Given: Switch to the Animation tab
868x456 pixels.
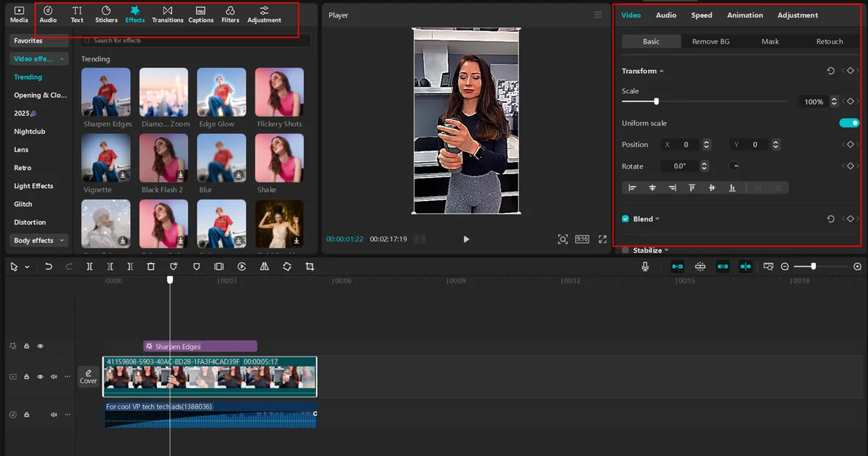Looking at the screenshot, I should [x=745, y=14].
